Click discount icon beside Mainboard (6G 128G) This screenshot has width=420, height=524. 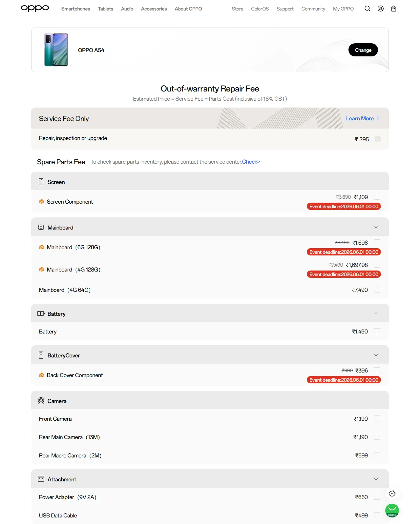42,247
